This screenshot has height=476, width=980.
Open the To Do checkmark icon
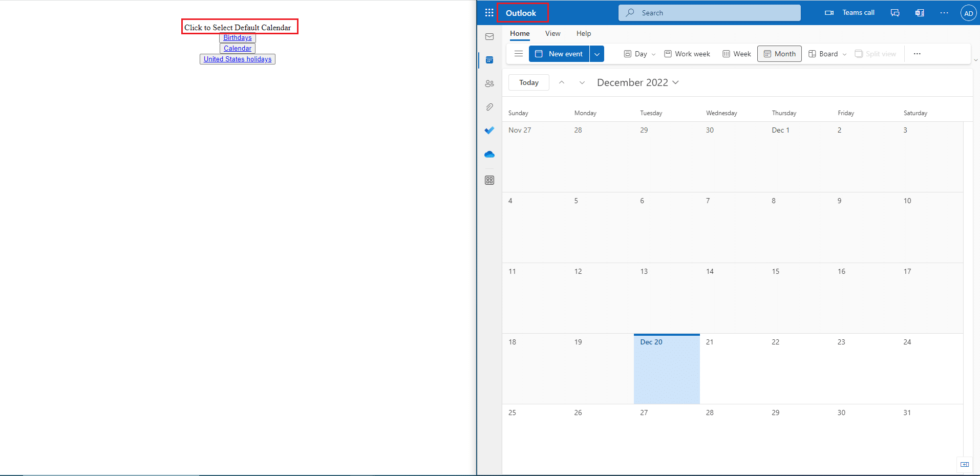[489, 131]
